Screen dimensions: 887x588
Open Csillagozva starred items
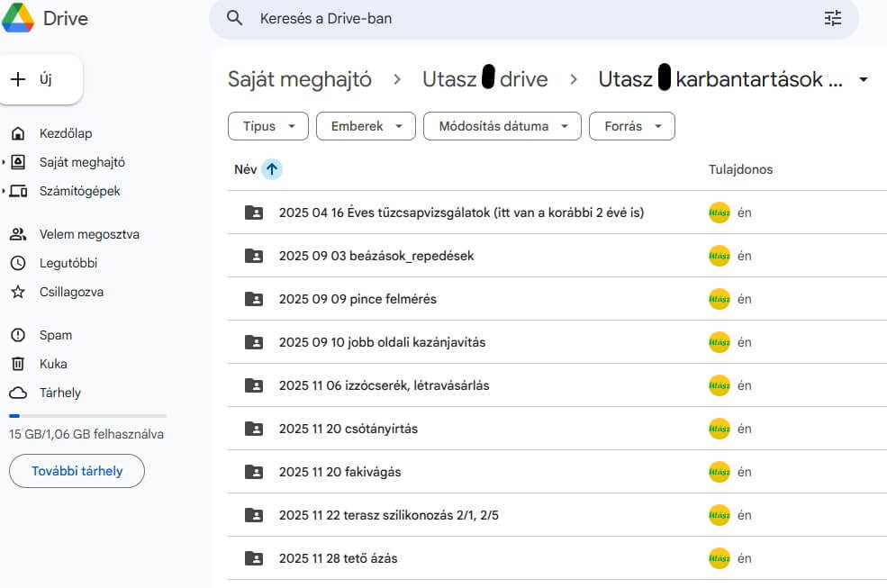coord(70,292)
